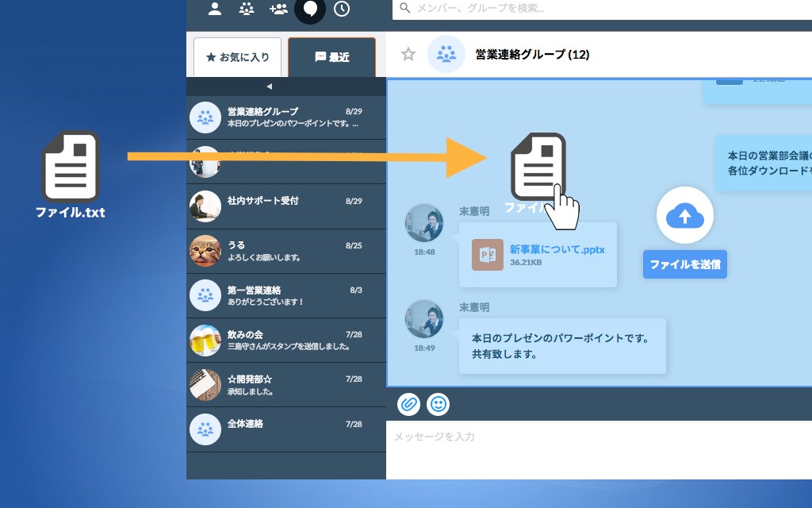Click the member and group search field

click(x=603, y=9)
